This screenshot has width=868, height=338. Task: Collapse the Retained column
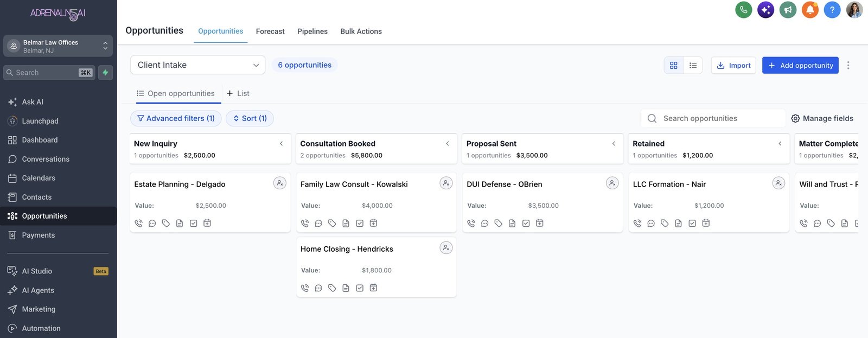coord(780,144)
